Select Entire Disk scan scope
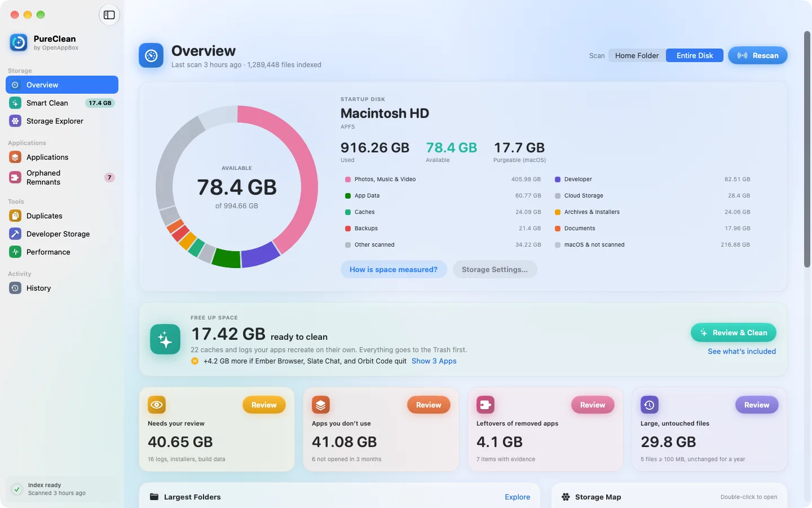 point(695,55)
